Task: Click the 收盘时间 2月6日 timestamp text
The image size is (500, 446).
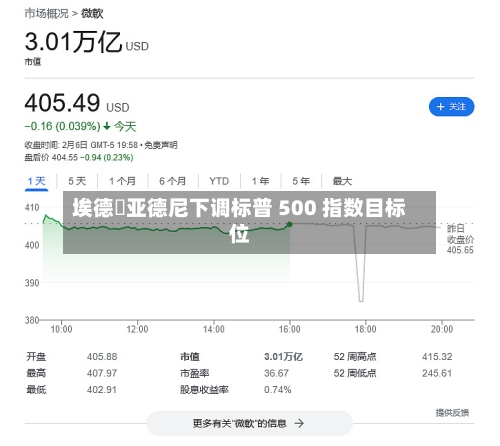Action: point(81,145)
